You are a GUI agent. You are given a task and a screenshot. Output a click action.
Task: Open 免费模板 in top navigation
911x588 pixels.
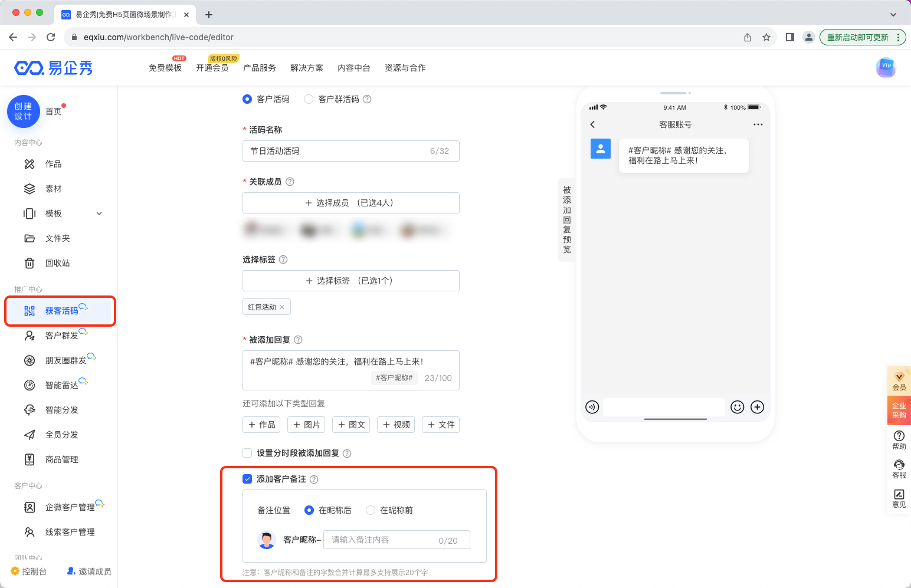(165, 68)
